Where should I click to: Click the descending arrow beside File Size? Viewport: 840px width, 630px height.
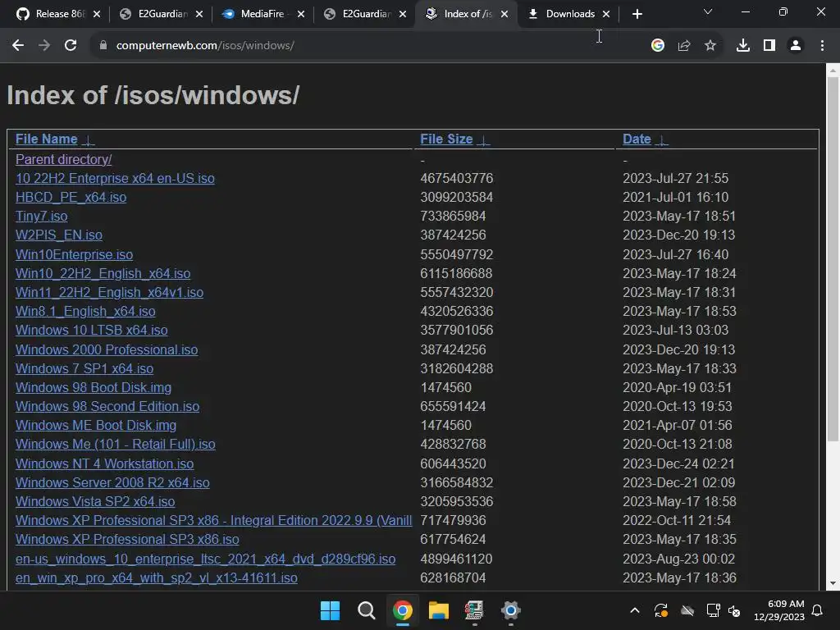pyautogui.click(x=483, y=140)
